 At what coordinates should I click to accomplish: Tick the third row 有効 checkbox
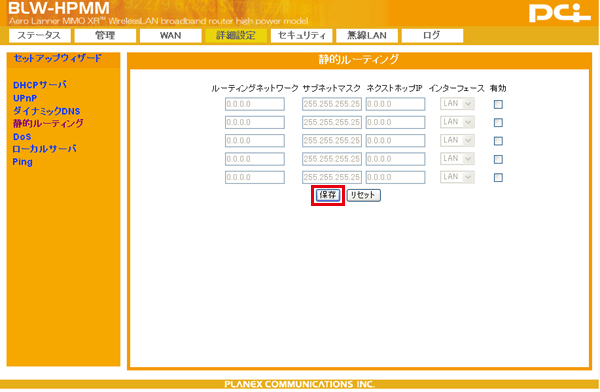(x=498, y=141)
